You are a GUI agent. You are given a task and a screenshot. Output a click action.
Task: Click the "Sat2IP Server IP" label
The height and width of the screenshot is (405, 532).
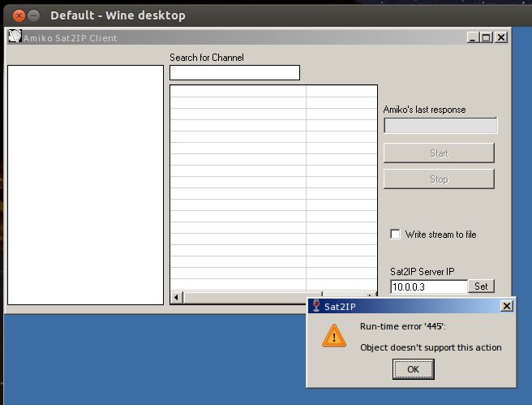[422, 272]
